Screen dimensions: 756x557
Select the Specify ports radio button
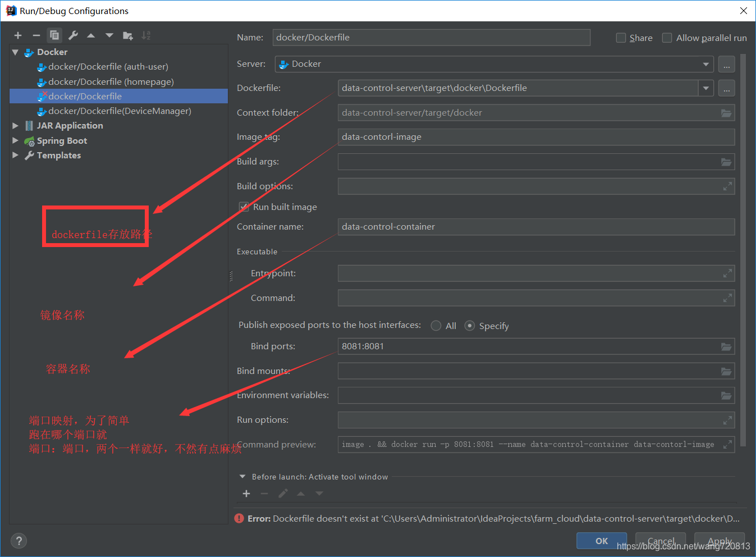(x=470, y=326)
